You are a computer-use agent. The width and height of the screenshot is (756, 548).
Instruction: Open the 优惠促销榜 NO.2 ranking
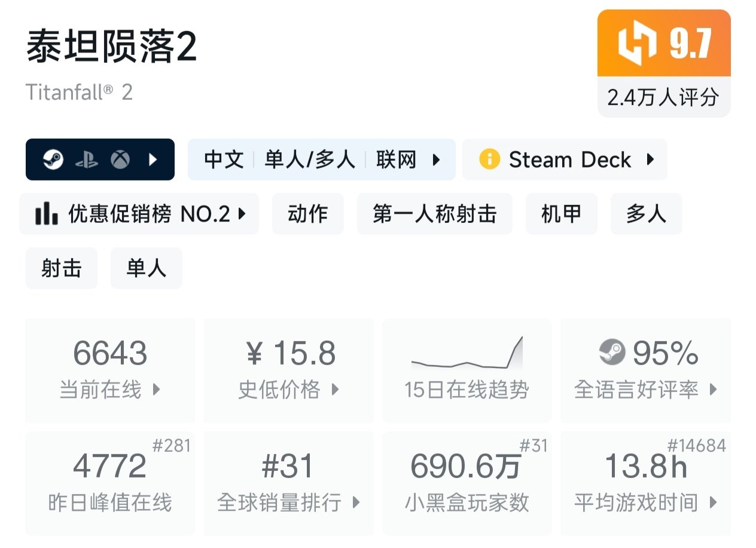pos(139,213)
